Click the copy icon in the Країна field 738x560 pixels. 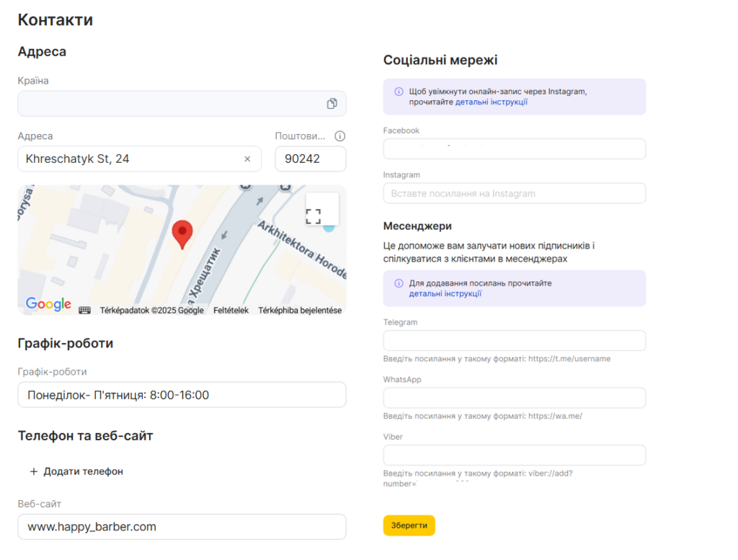click(332, 104)
